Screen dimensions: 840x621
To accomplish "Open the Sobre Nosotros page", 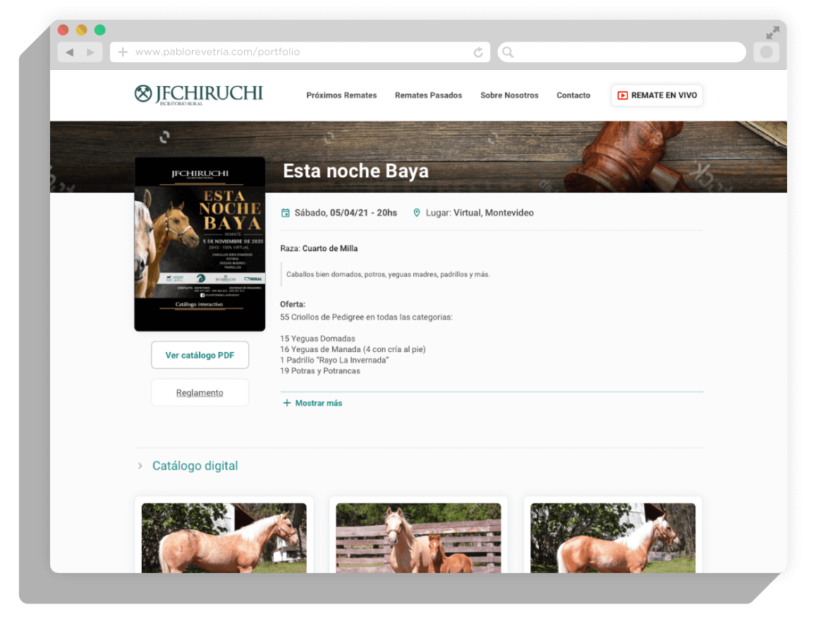I will (x=509, y=95).
